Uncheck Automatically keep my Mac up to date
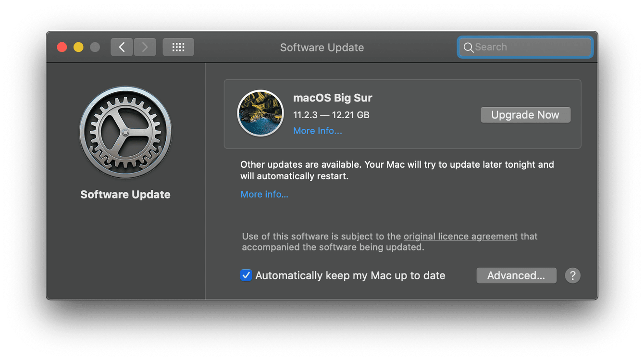 (x=246, y=275)
